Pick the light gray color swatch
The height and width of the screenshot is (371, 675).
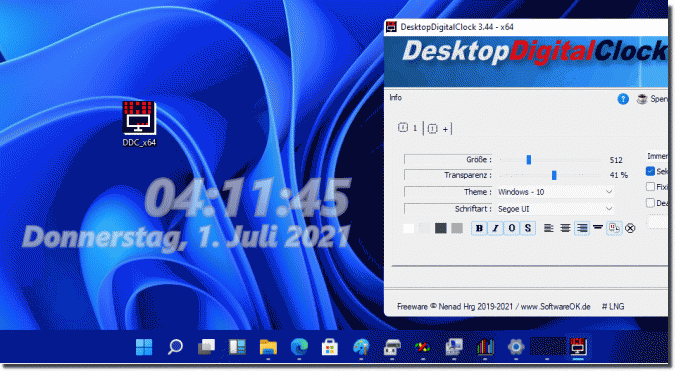[x=424, y=228]
